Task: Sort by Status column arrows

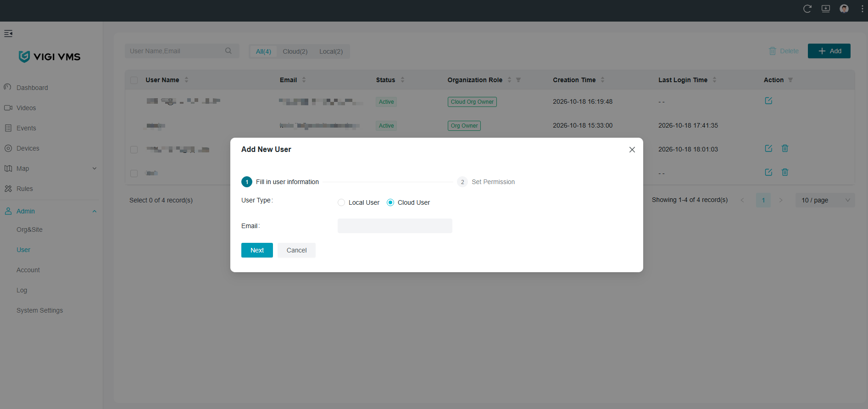Action: tap(402, 80)
